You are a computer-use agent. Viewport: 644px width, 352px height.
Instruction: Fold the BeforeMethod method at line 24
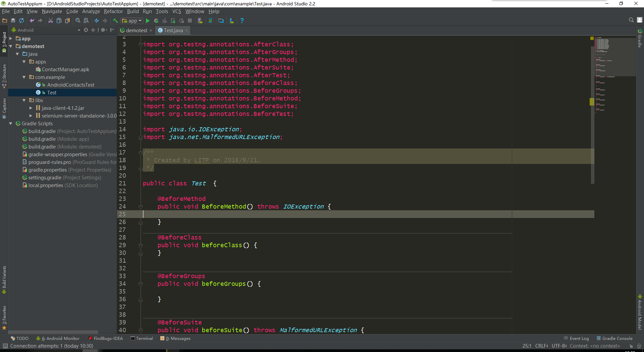click(x=141, y=207)
